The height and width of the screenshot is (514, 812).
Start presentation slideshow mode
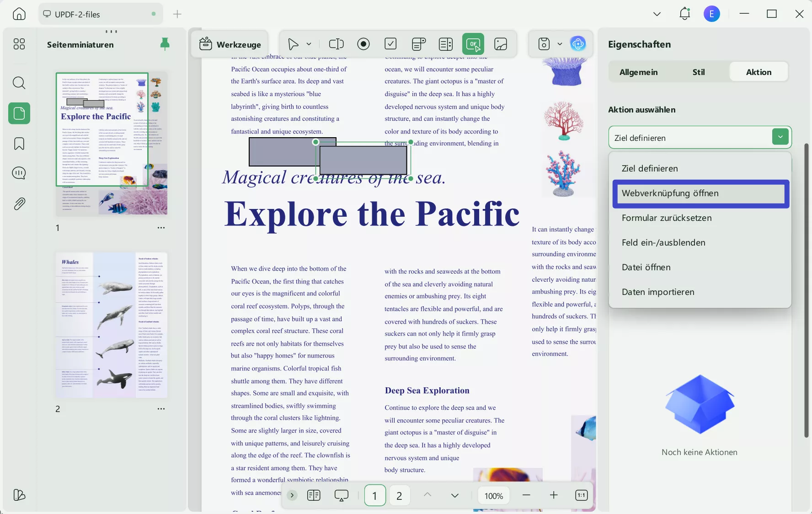pos(342,495)
